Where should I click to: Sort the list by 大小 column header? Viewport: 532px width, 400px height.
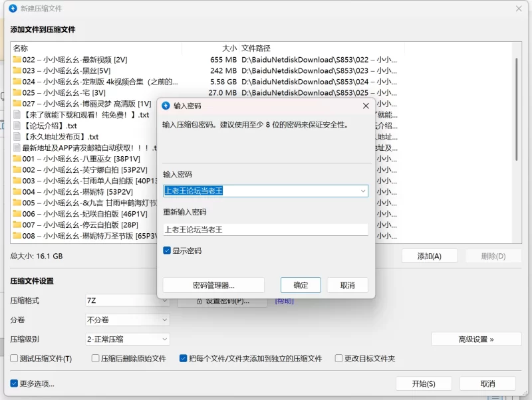tap(229, 49)
